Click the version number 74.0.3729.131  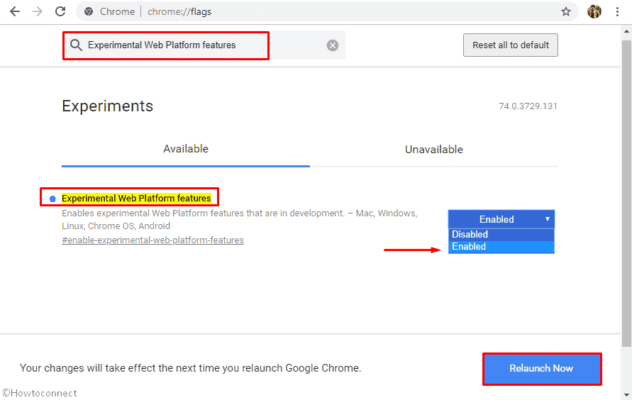pyautogui.click(x=528, y=106)
